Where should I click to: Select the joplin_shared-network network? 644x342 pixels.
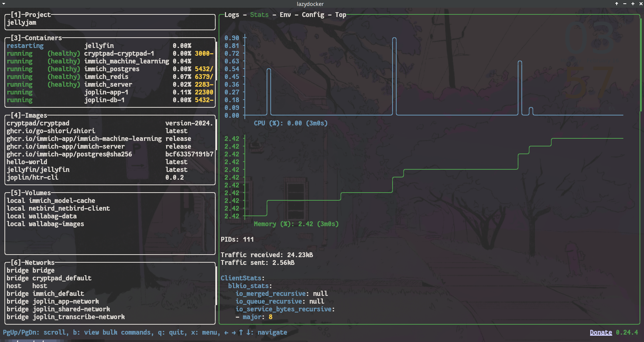point(110,309)
